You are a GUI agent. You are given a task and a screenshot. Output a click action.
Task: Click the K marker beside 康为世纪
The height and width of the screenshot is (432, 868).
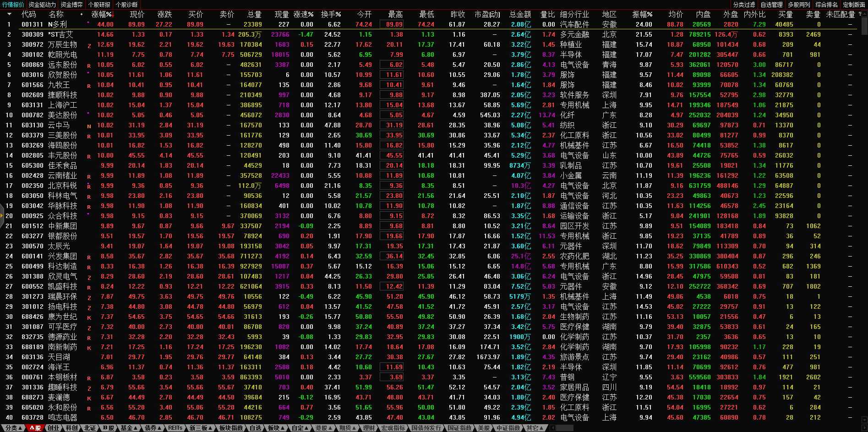(89, 317)
